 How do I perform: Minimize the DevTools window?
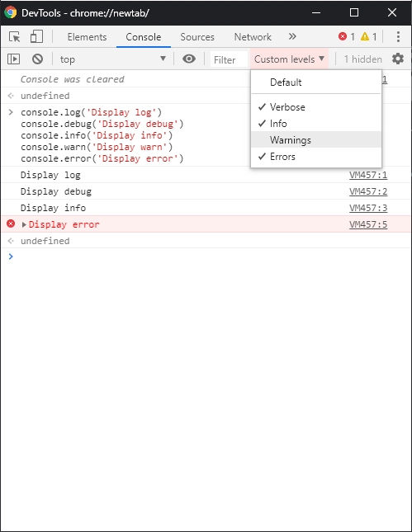[x=316, y=12]
